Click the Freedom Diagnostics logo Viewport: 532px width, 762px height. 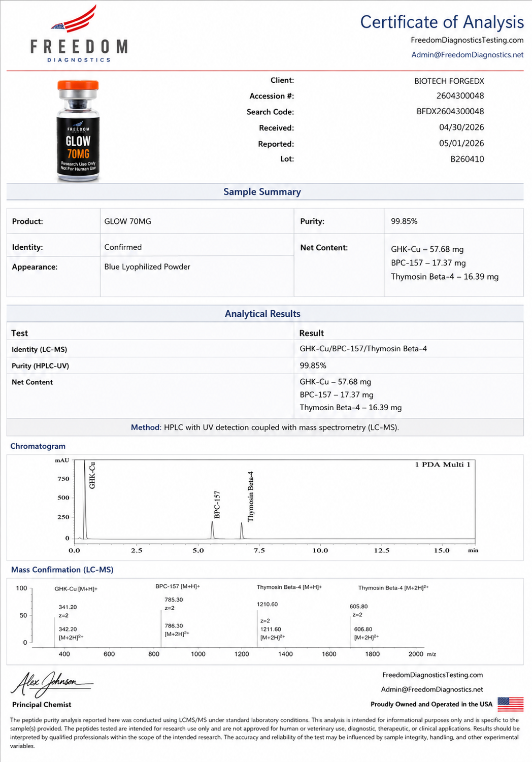click(x=79, y=34)
